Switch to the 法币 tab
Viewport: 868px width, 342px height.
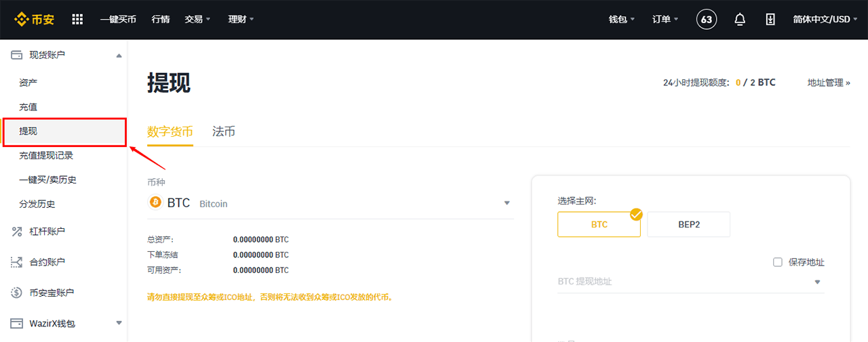click(x=224, y=131)
